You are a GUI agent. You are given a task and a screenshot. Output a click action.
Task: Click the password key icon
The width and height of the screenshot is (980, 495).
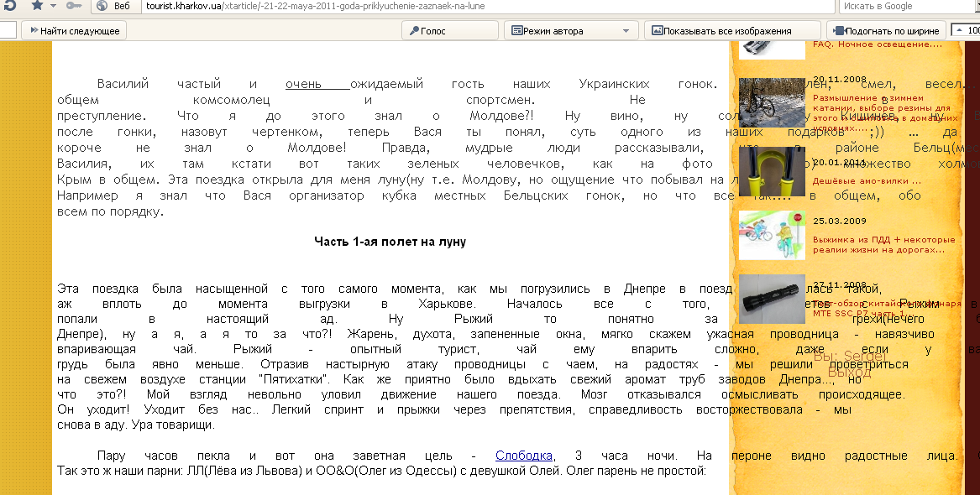tap(74, 6)
